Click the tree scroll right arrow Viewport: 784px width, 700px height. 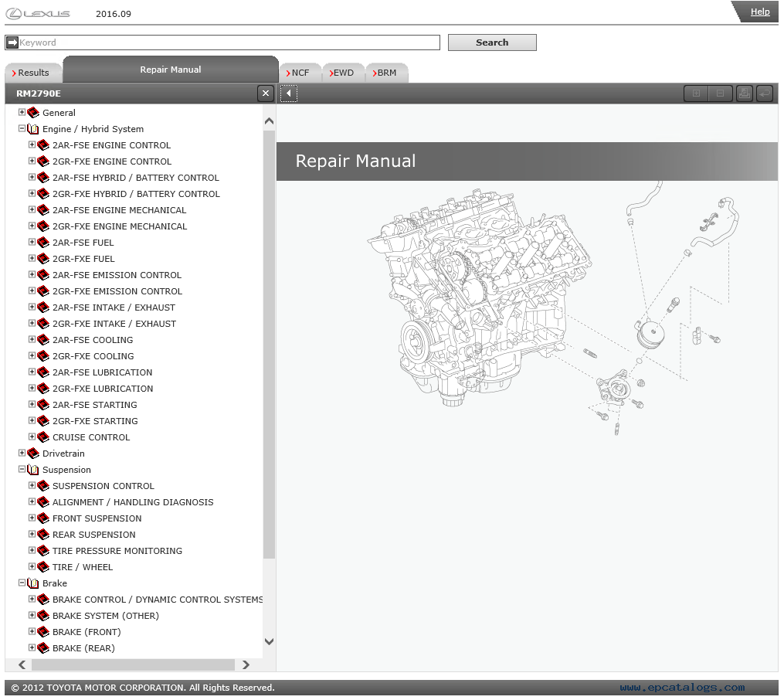tap(246, 664)
